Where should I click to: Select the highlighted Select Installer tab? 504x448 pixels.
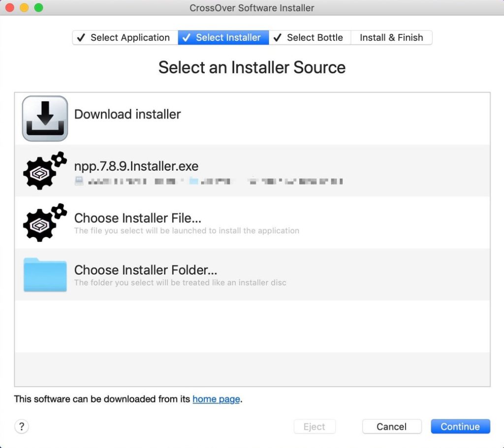tap(223, 37)
